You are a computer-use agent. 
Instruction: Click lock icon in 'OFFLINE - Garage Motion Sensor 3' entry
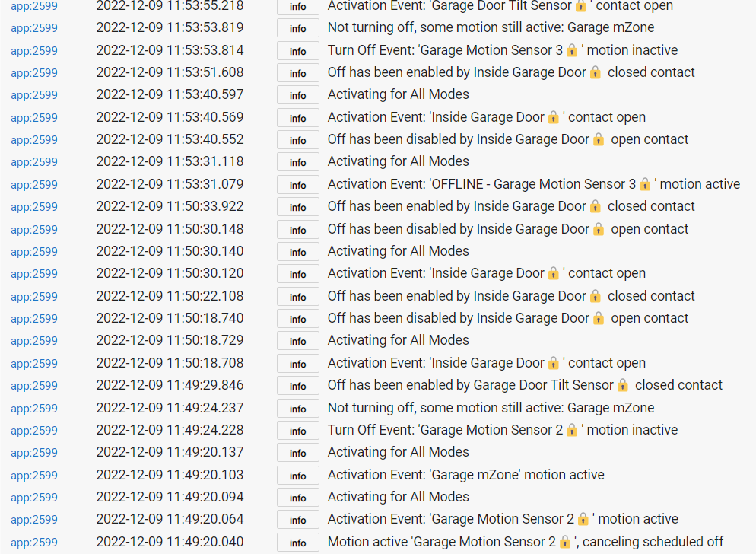645,184
